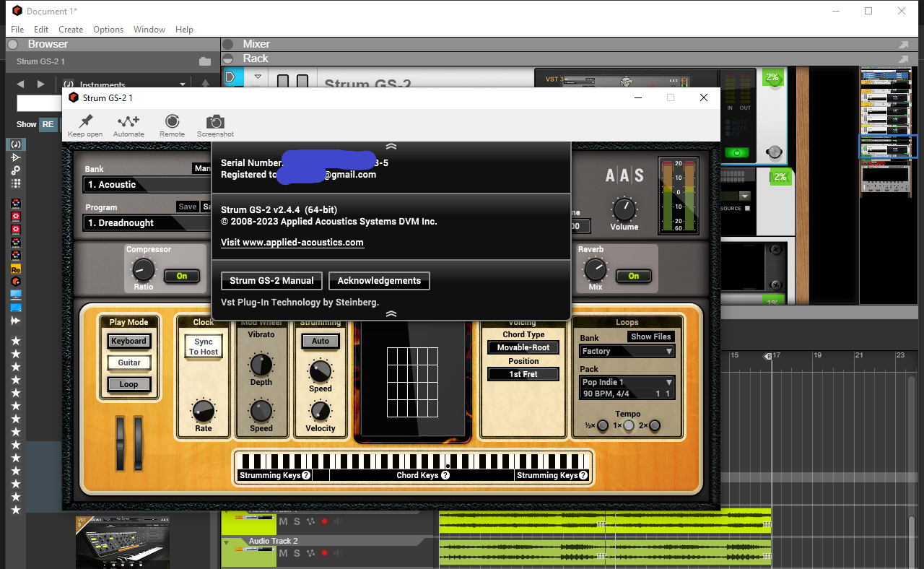Screen dimensions: 924x569
Task: Select the Effects arrow icon in Browser sidebar
Action: (x=16, y=157)
